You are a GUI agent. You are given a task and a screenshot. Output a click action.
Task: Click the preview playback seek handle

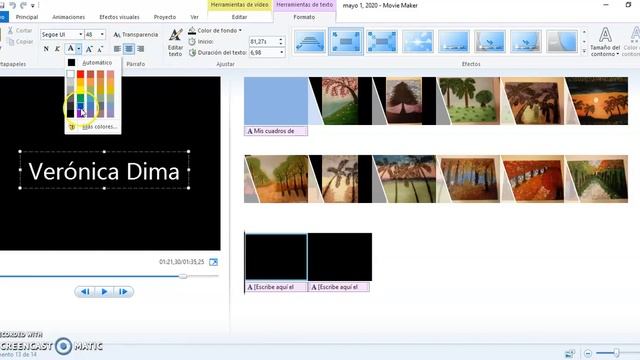pyautogui.click(x=183, y=276)
